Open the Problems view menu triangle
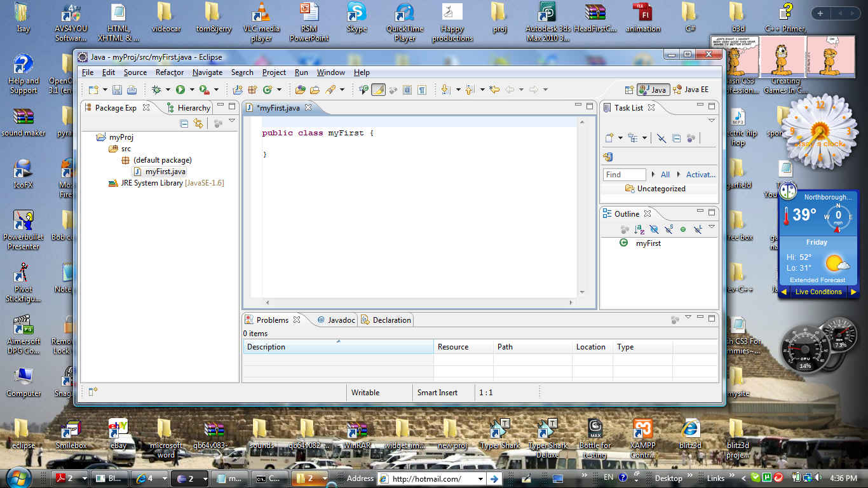The height and width of the screenshot is (488, 868). click(x=688, y=316)
